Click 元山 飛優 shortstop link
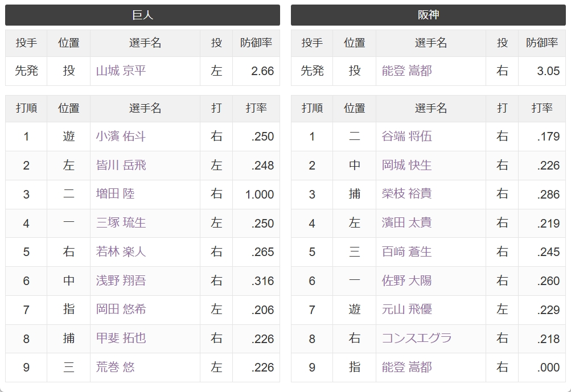The image size is (571, 392). (407, 310)
